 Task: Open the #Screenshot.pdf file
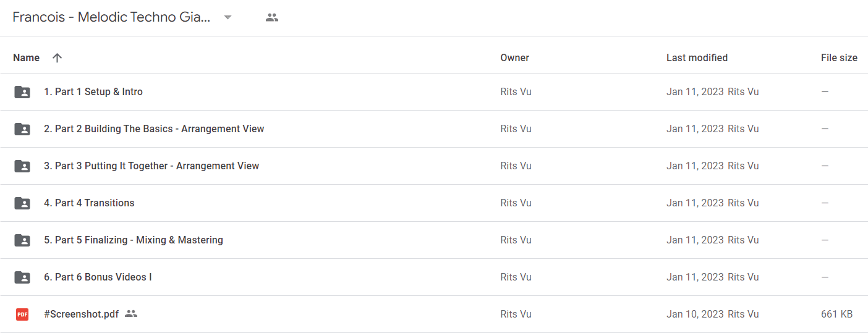(81, 314)
